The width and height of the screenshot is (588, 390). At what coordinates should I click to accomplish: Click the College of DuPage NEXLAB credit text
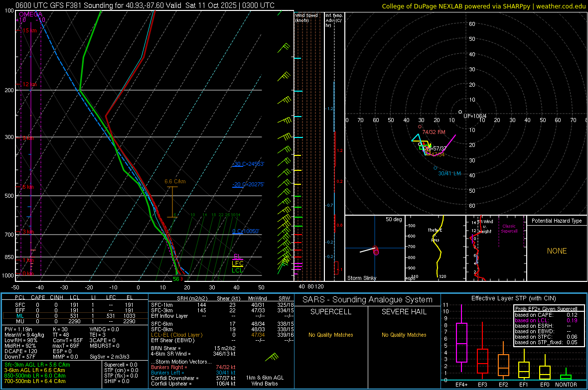tap(484, 6)
